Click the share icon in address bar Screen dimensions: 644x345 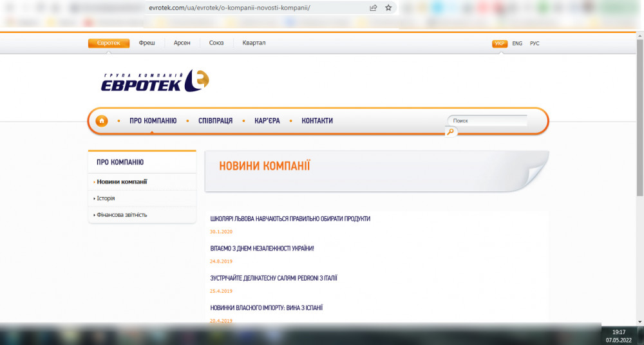click(x=374, y=8)
